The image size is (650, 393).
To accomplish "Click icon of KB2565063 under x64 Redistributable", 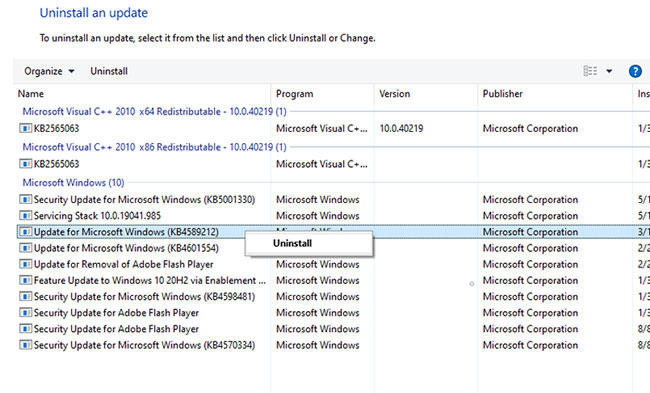I will (25, 129).
